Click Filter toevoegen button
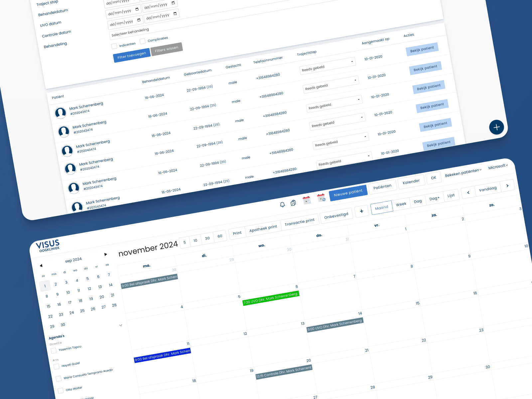Screen dimensions: 532x399 click(x=132, y=55)
